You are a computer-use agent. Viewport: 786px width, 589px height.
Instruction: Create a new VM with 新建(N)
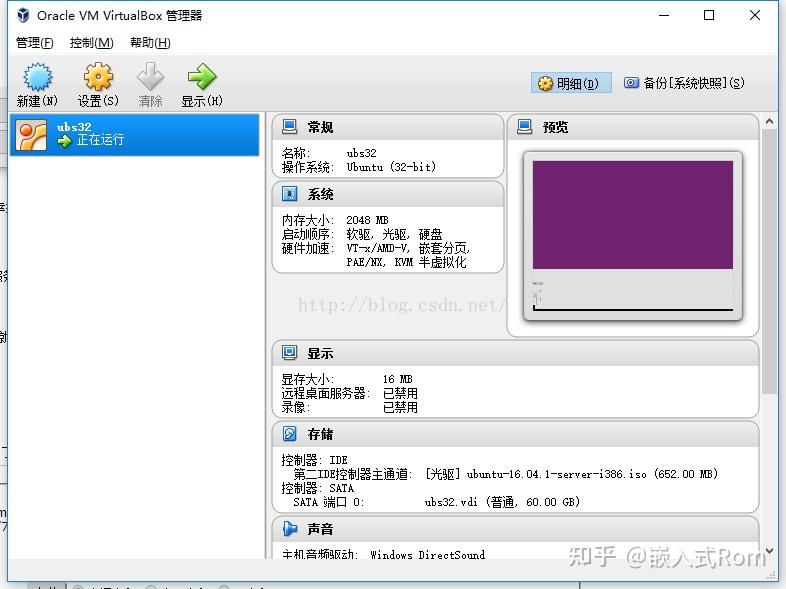[37, 85]
